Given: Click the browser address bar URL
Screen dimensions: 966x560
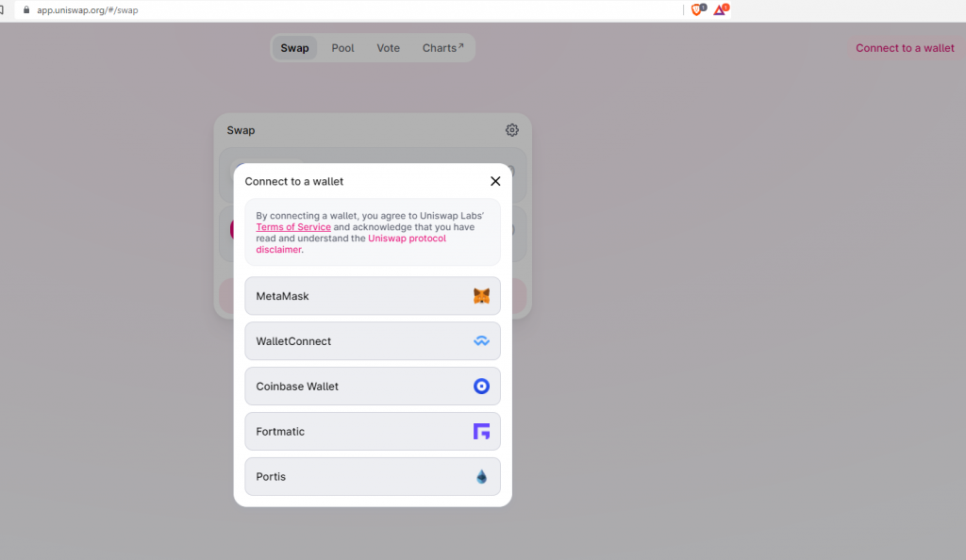Looking at the screenshot, I should pyautogui.click(x=88, y=9).
